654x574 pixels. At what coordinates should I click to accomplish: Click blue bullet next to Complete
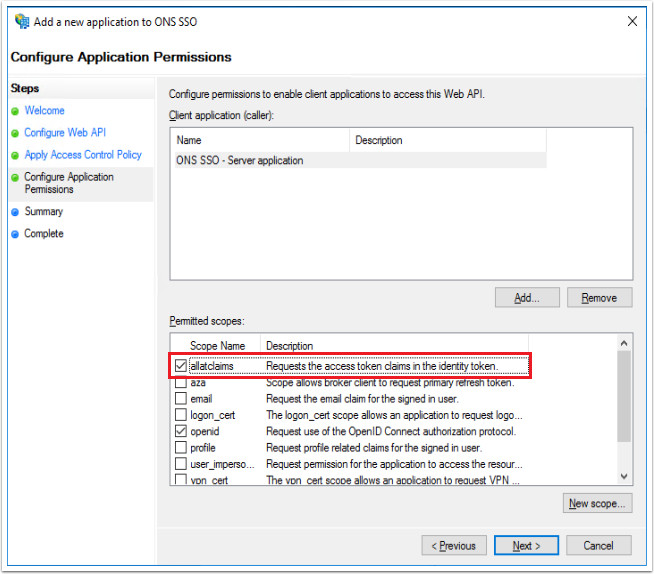click(15, 234)
